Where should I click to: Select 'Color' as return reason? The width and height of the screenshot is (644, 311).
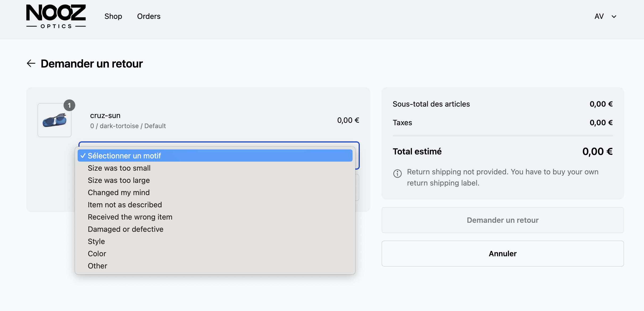[97, 254]
